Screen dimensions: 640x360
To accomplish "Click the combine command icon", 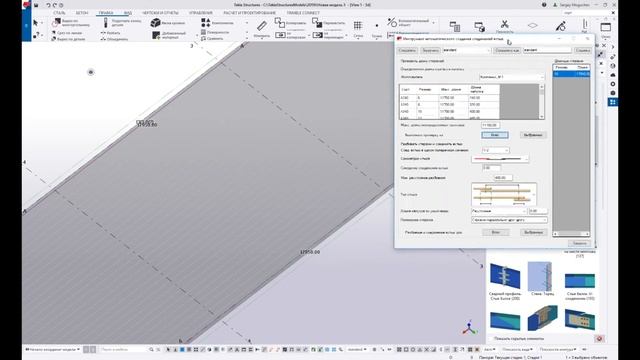I will (x=103, y=39).
